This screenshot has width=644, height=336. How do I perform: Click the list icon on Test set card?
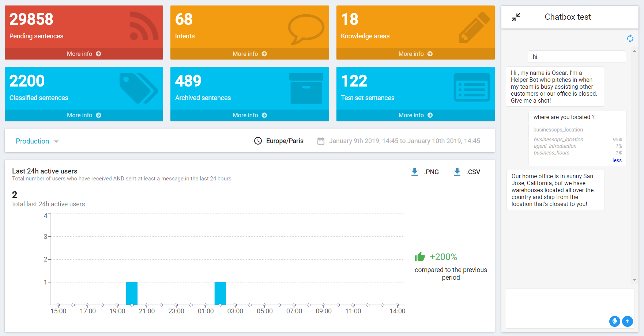click(x=472, y=87)
